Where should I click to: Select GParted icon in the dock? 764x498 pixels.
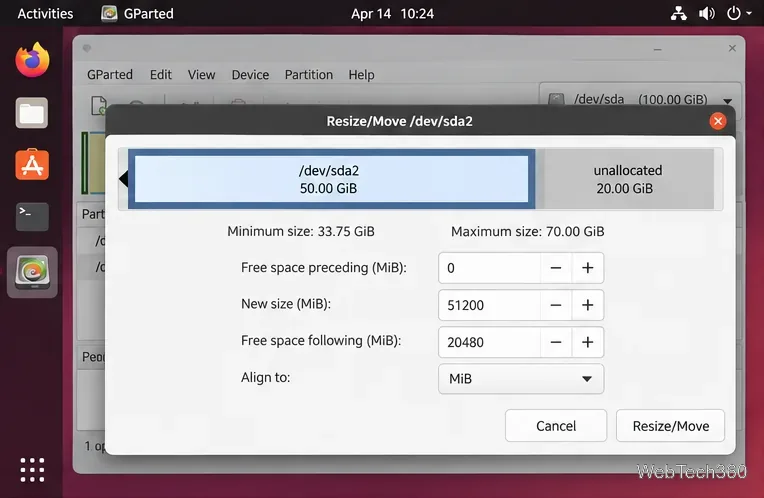32,272
